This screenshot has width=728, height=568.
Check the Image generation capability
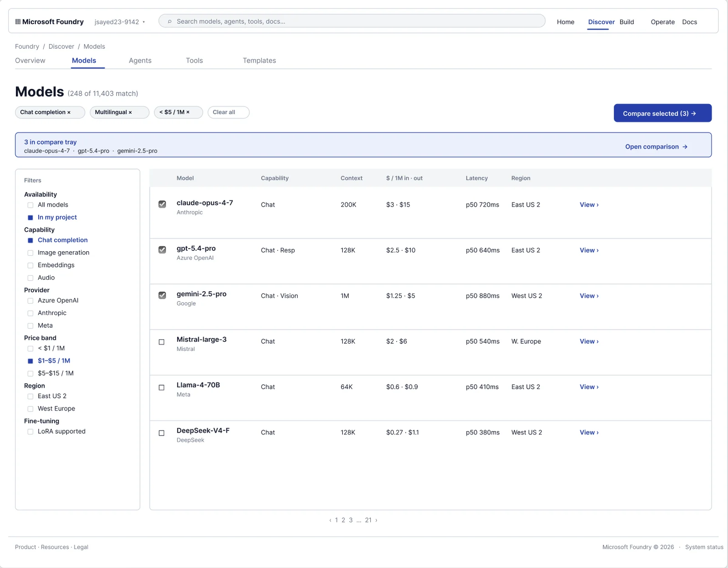pos(30,253)
